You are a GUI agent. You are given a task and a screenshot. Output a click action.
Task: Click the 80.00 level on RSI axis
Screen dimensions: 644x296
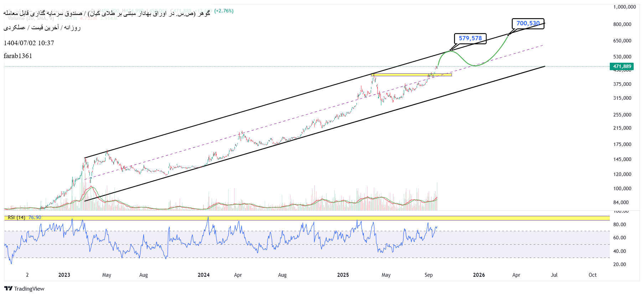click(619, 224)
